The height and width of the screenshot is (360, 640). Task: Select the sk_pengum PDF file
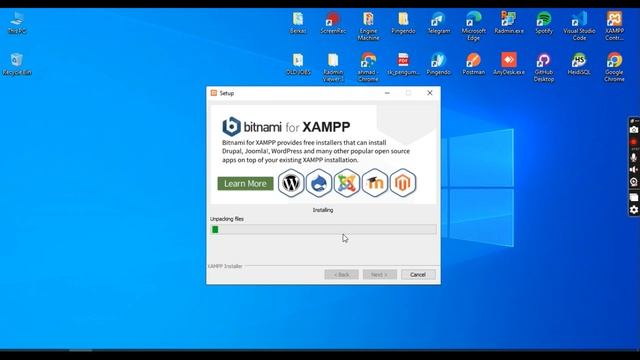click(403, 64)
